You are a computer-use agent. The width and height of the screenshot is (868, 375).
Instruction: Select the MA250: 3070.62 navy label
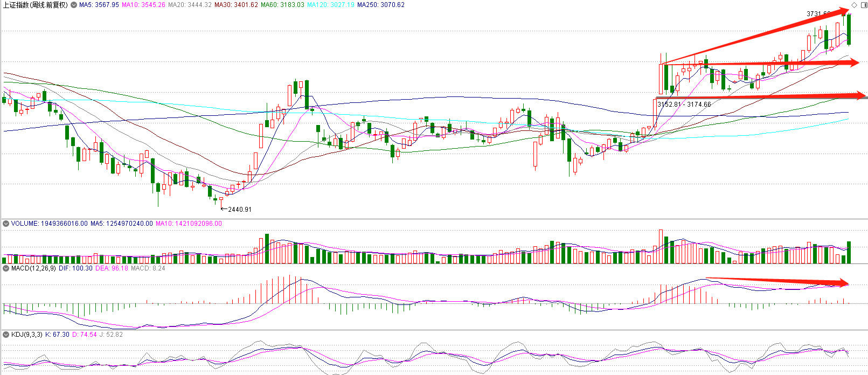coord(381,5)
